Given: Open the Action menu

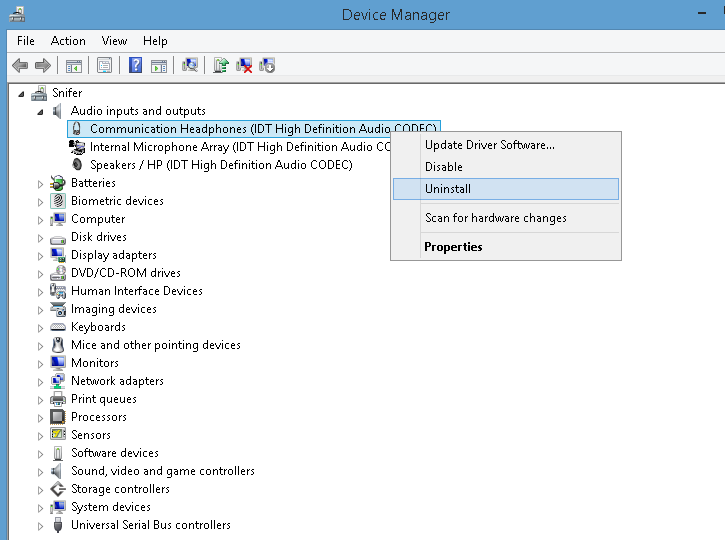Looking at the screenshot, I should pyautogui.click(x=68, y=41).
